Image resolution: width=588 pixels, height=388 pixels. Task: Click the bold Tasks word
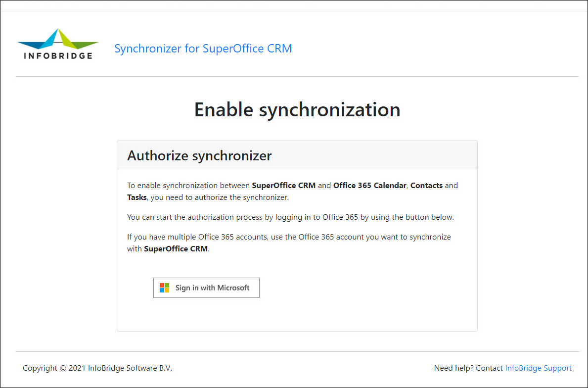[x=136, y=197]
